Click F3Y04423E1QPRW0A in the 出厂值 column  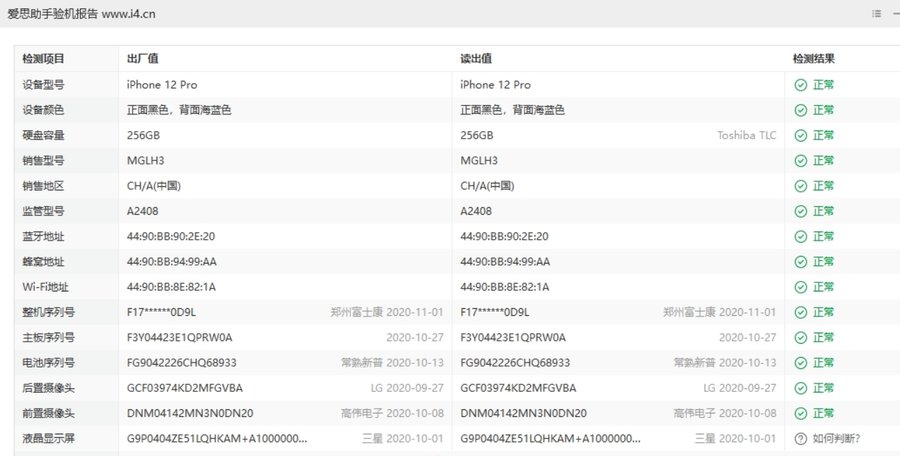[180, 338]
